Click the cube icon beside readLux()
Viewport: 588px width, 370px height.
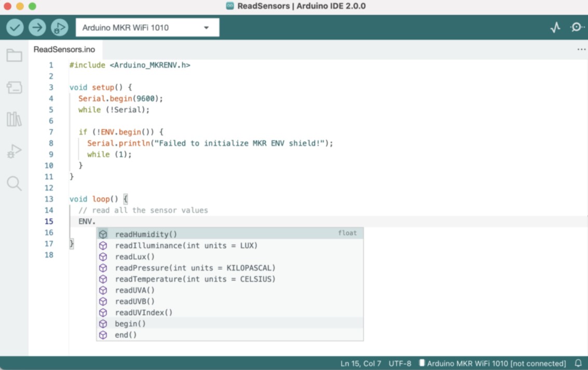click(x=103, y=257)
